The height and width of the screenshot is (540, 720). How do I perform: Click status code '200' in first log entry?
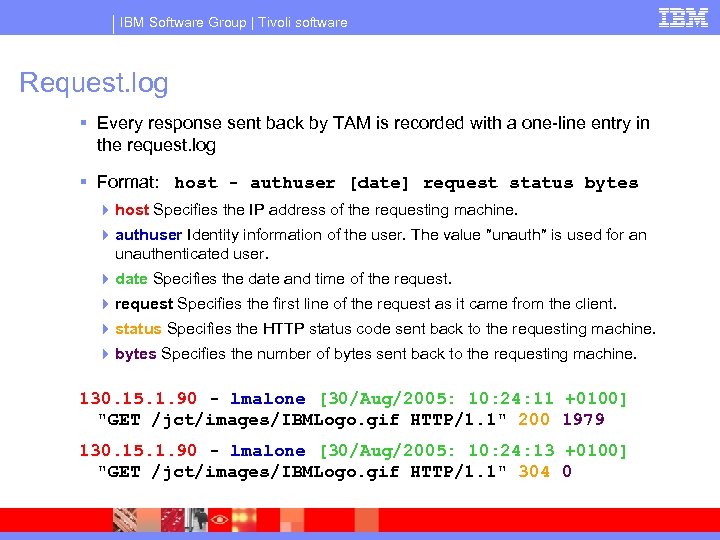534,419
